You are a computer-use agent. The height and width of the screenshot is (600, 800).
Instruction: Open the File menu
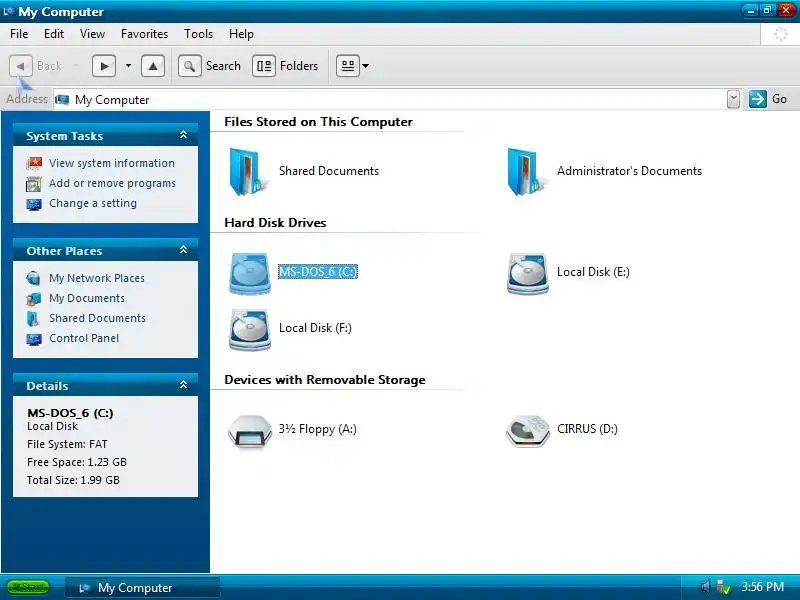[19, 34]
